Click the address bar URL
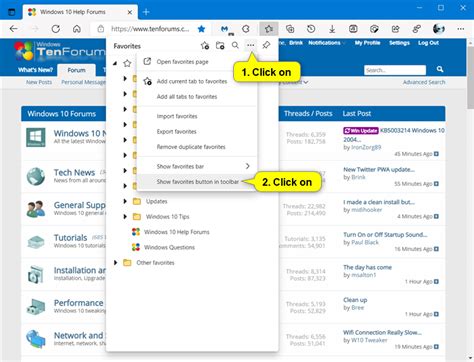This screenshot has height=362, width=474. coord(150,29)
